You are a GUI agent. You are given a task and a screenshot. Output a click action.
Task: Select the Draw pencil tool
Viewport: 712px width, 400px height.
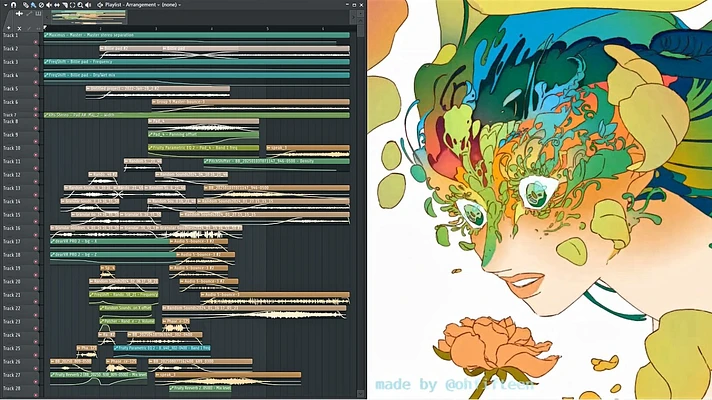coord(25,5)
